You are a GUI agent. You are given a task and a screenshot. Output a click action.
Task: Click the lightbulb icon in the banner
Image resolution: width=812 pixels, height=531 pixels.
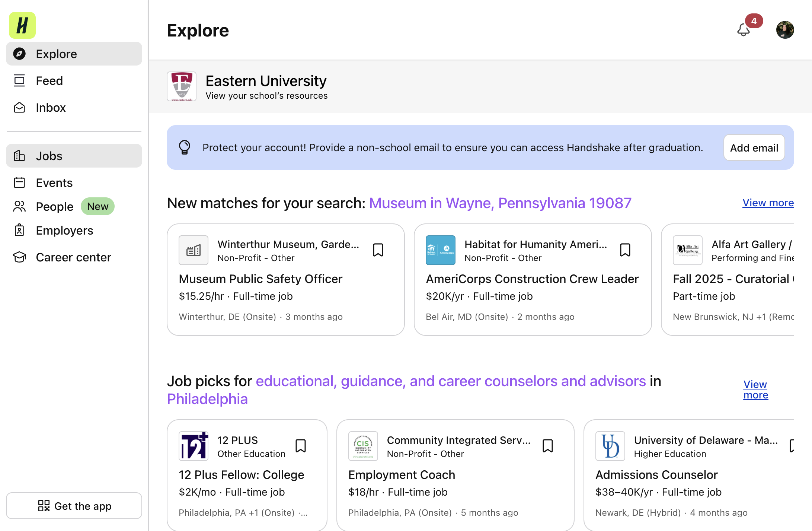point(185,147)
